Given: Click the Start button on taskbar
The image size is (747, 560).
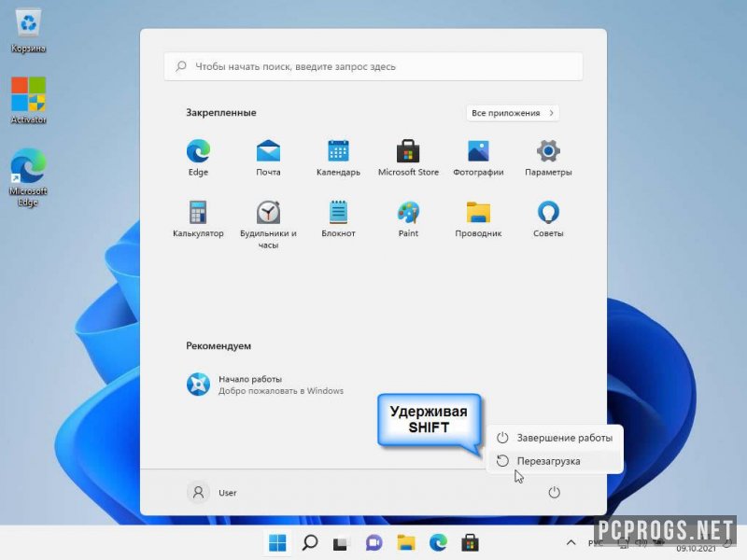Looking at the screenshot, I should [x=277, y=542].
